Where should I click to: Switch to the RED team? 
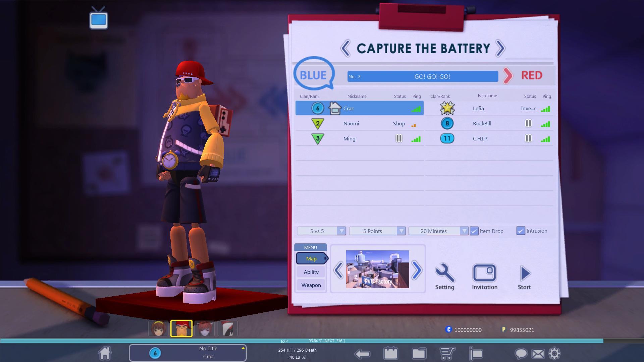(x=531, y=75)
